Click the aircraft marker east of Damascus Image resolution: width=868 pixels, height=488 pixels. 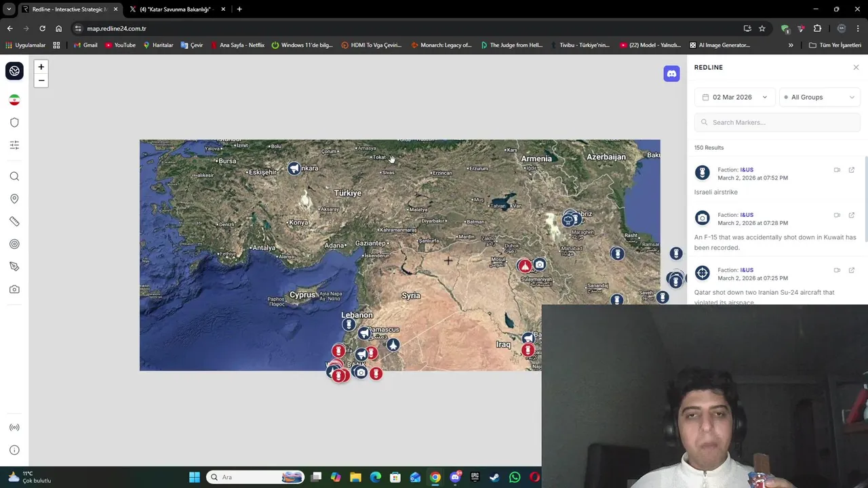click(393, 346)
